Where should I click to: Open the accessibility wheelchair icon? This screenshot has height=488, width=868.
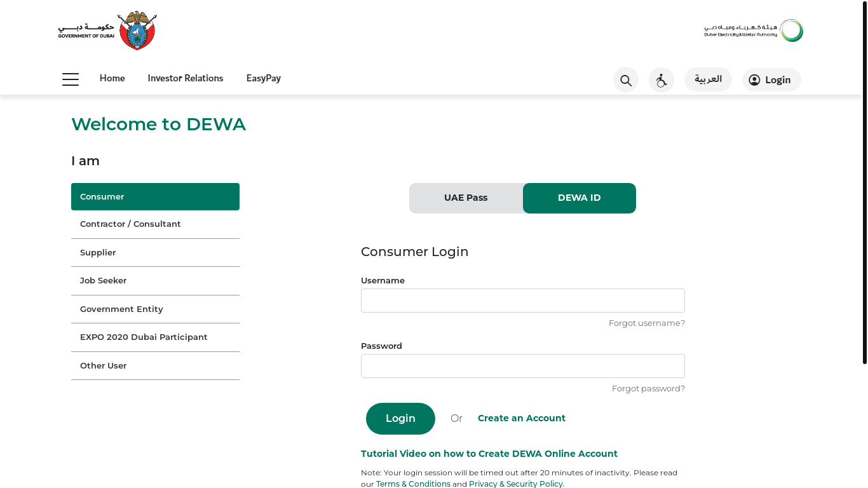661,80
